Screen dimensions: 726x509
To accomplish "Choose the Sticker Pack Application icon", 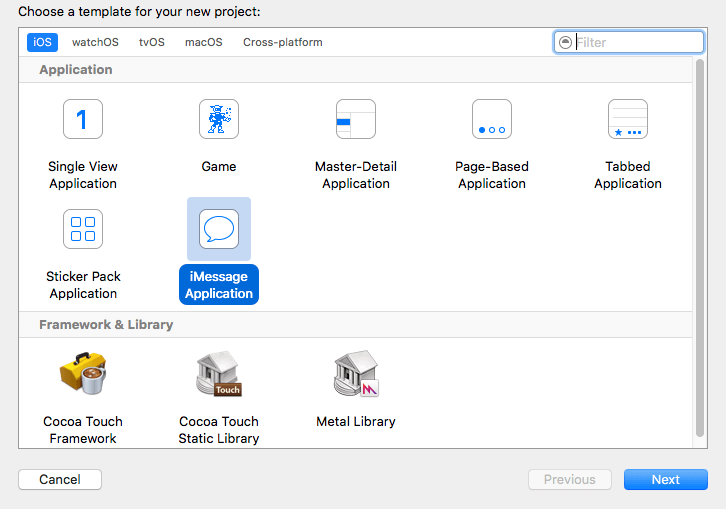I will (x=83, y=229).
